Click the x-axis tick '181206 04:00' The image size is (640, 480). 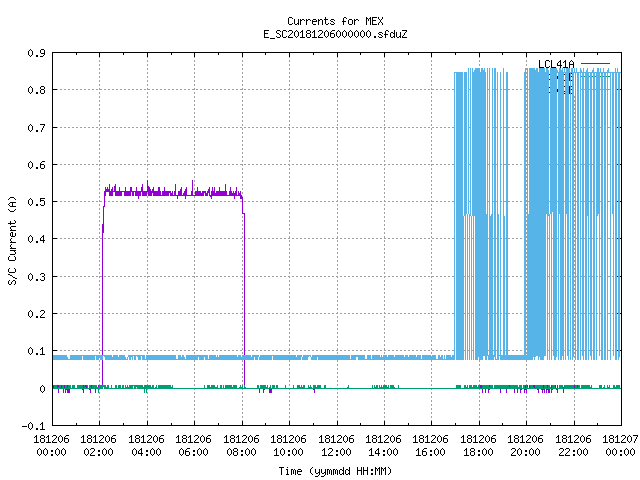tap(147, 446)
